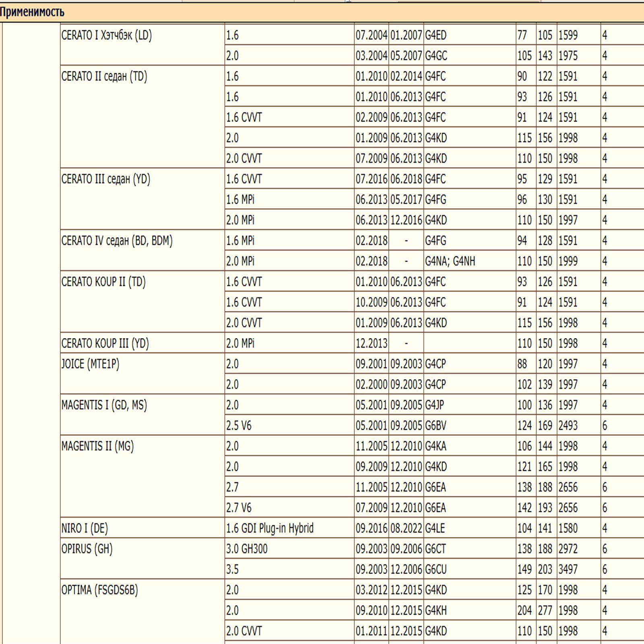Select the CERATO II седан (TD) model cell
This screenshot has width=644, height=644.
point(104,76)
